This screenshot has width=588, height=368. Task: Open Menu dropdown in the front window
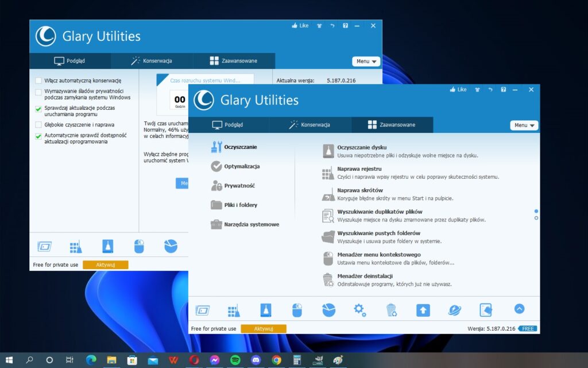click(x=524, y=125)
